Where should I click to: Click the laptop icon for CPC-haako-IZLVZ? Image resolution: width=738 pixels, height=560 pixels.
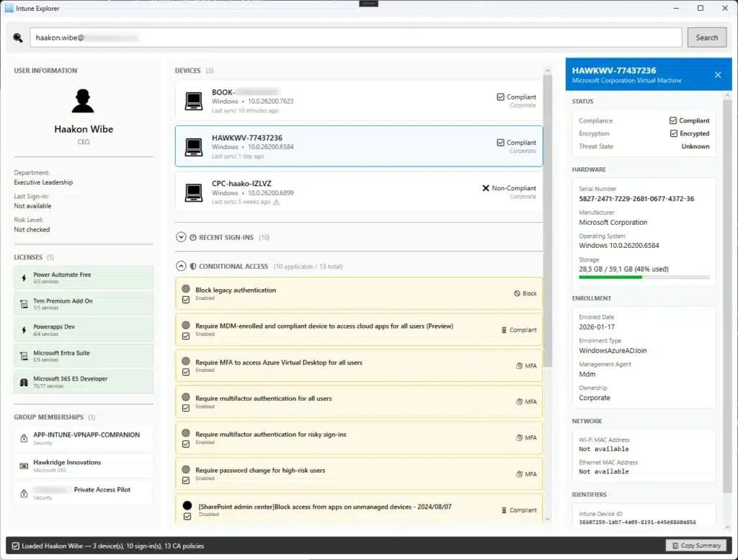(x=193, y=192)
